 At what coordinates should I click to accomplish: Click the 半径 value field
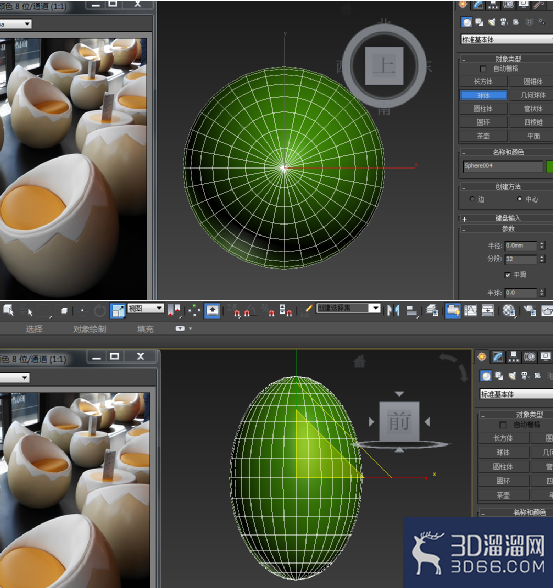[521, 246]
